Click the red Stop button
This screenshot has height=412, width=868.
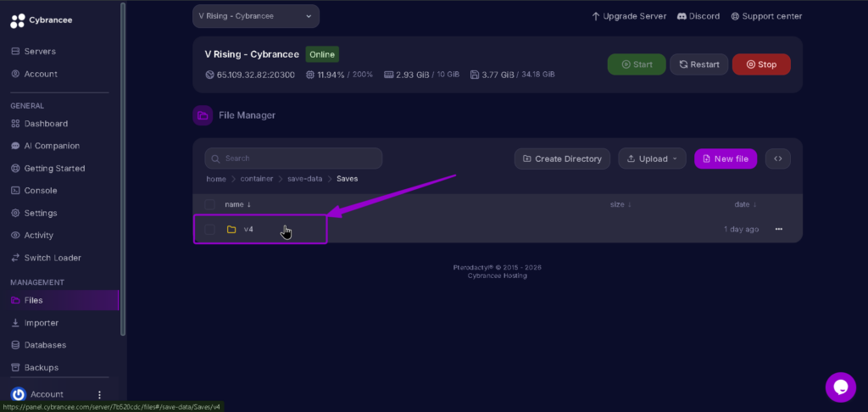(761, 64)
